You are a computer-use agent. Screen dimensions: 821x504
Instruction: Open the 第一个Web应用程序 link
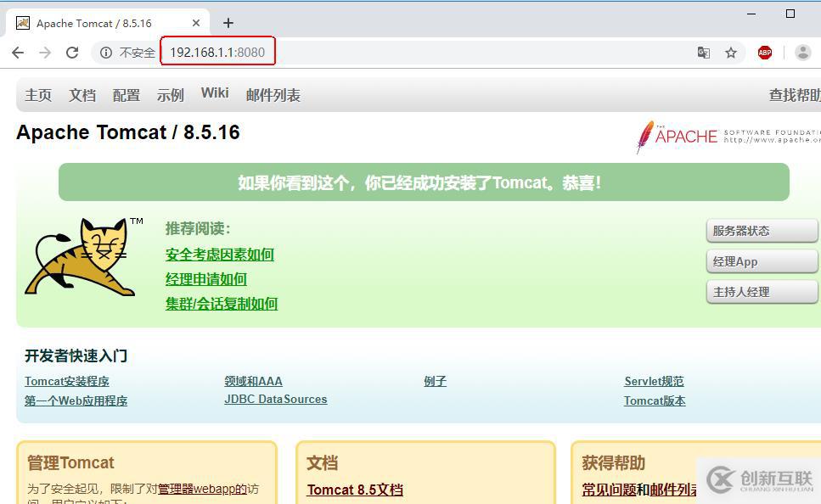(x=76, y=400)
